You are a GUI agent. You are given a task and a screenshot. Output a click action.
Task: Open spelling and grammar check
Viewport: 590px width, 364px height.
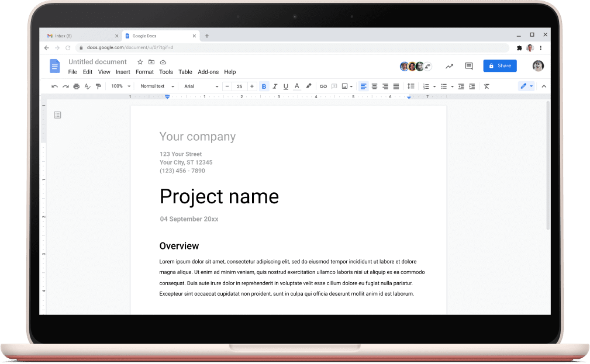[x=87, y=86]
